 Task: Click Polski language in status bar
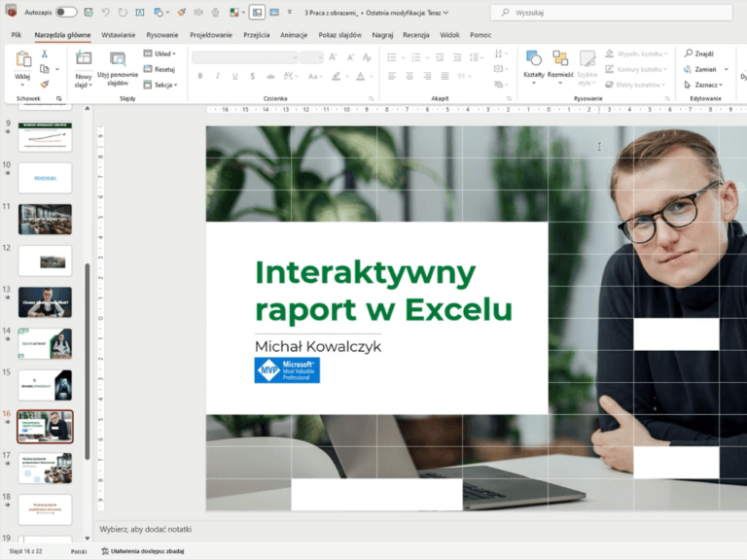[79, 551]
